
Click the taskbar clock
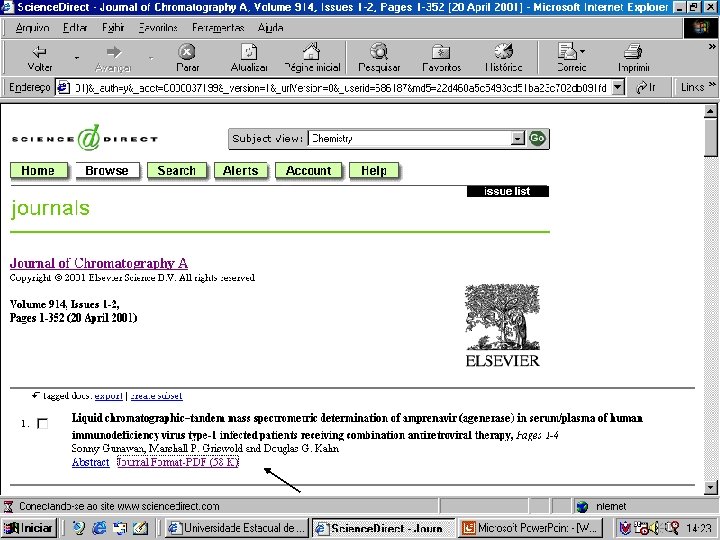click(x=699, y=528)
